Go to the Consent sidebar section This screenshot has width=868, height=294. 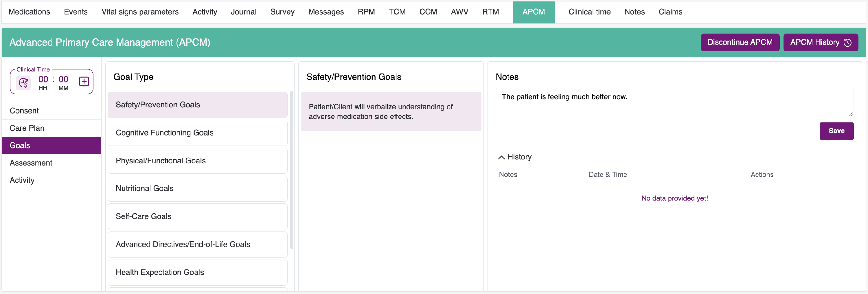point(24,111)
